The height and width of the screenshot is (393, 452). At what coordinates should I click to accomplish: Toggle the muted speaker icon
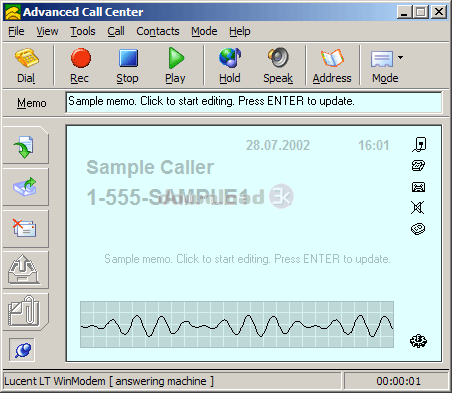pos(418,208)
